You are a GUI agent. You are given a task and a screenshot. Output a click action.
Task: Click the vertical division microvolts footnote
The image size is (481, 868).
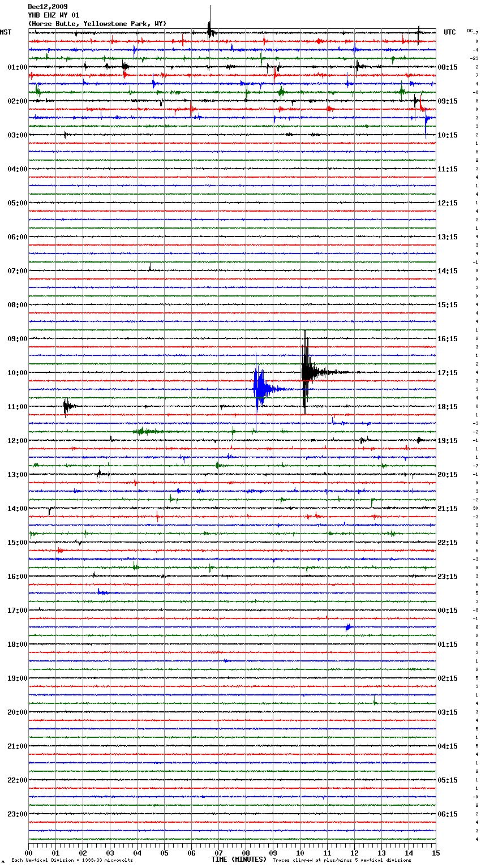[72, 861]
